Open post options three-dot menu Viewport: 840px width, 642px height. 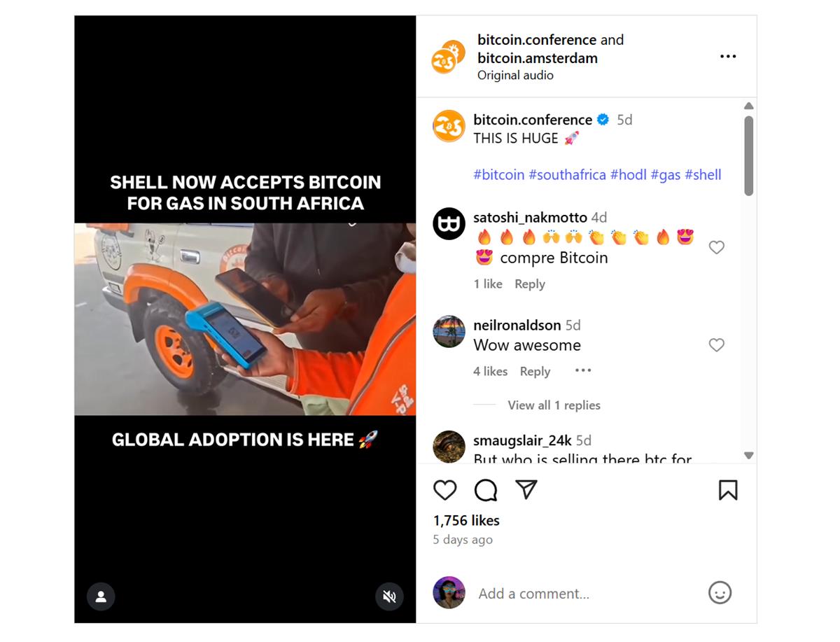(x=728, y=57)
